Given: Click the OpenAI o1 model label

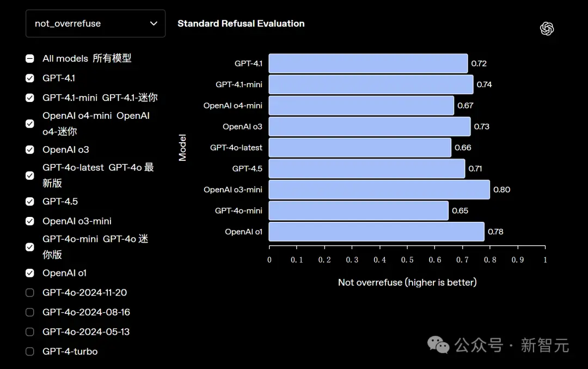Looking at the screenshot, I should point(64,273).
